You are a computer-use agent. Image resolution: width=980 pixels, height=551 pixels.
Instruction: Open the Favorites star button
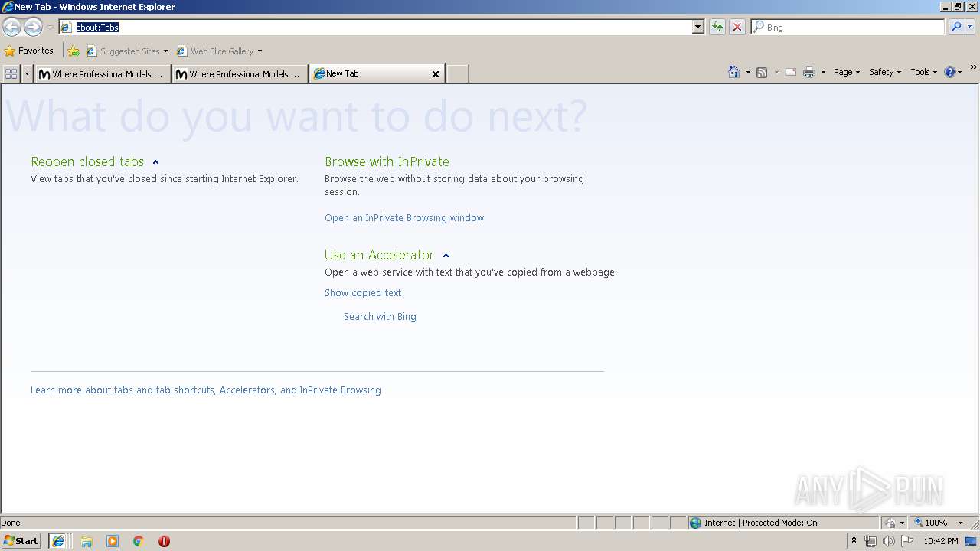click(x=29, y=51)
